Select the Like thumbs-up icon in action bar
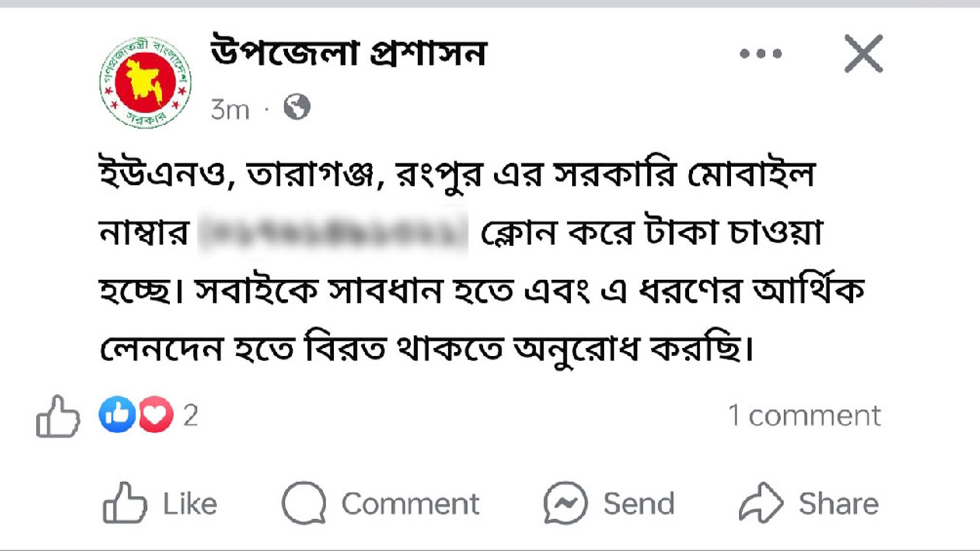 125,501
